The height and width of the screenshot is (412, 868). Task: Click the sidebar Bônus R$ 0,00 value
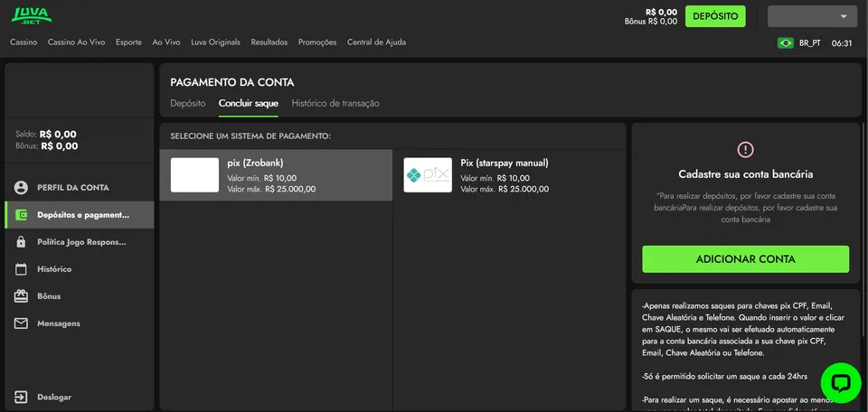click(x=60, y=146)
